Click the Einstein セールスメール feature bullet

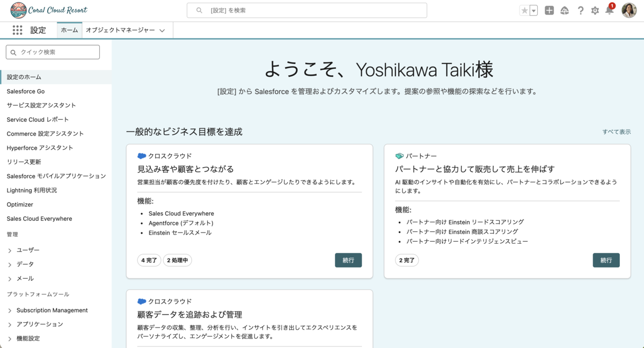coord(180,233)
